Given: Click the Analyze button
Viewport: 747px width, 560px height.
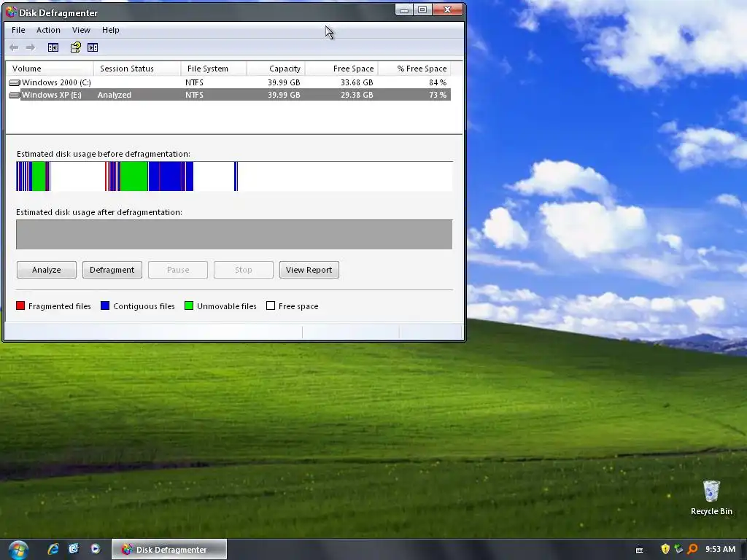Looking at the screenshot, I should [46, 270].
